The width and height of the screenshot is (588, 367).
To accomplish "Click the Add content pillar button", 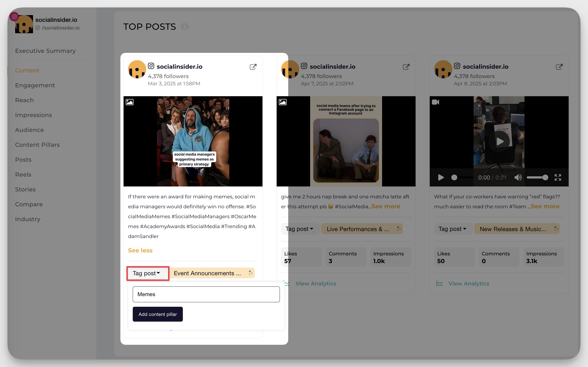I will (x=158, y=314).
